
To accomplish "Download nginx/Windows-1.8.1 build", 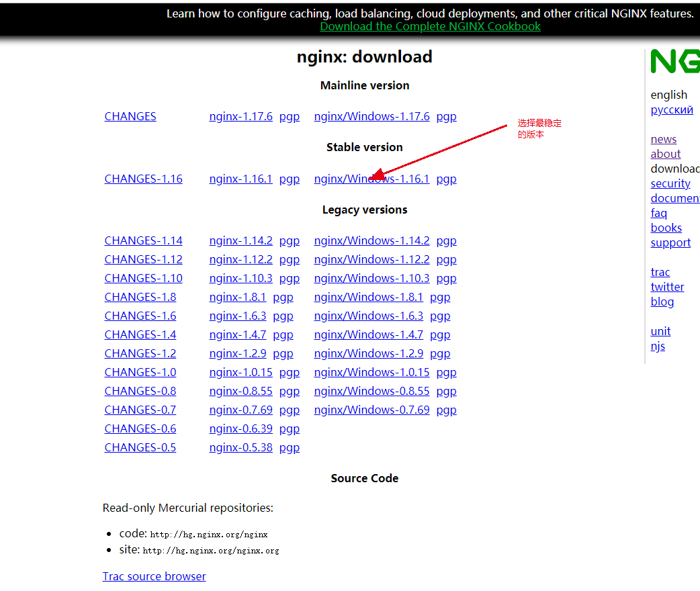I will [x=368, y=297].
